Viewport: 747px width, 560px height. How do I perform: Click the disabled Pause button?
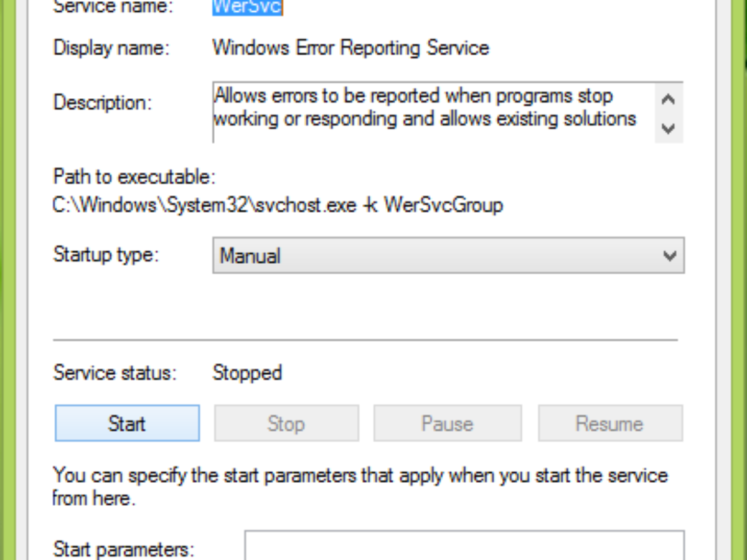(448, 423)
